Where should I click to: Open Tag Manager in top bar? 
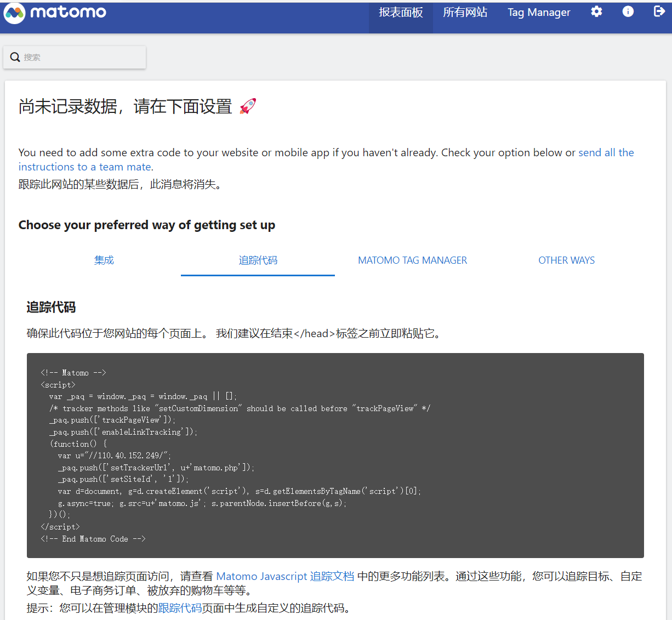pos(539,13)
